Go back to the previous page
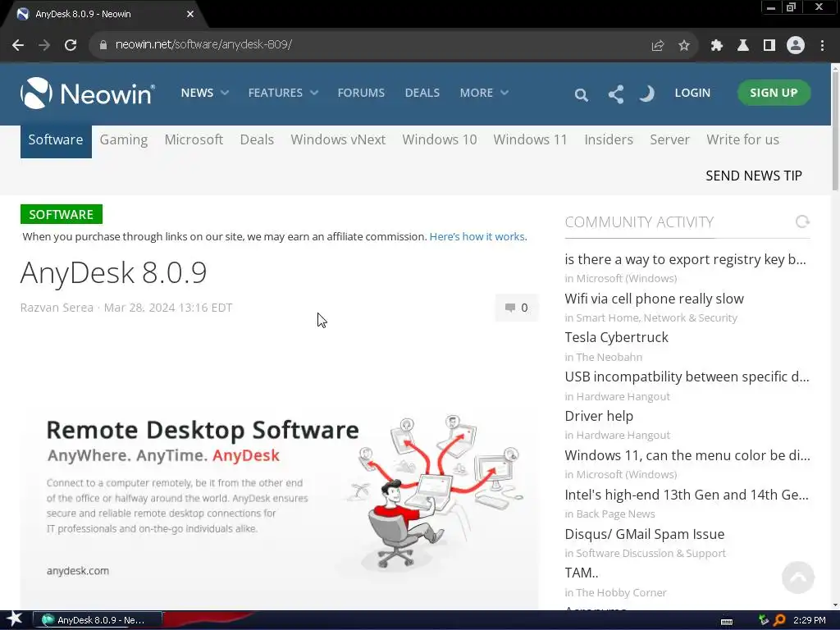The image size is (840, 630). tap(18, 45)
